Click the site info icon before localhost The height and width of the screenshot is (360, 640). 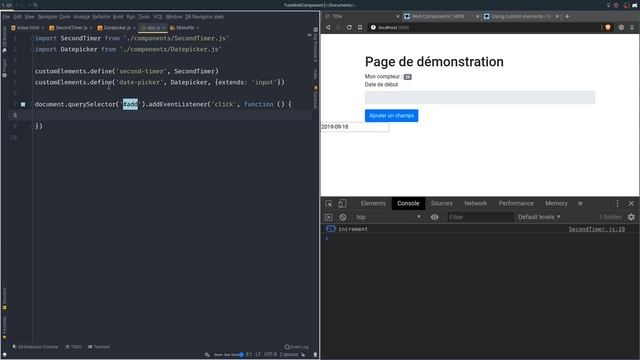(373, 27)
